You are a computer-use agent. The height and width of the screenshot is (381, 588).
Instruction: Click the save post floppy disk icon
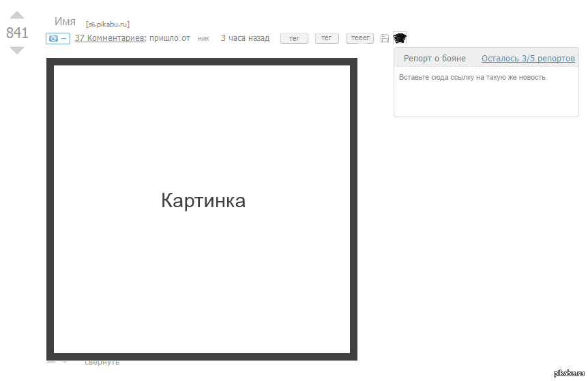click(x=385, y=38)
